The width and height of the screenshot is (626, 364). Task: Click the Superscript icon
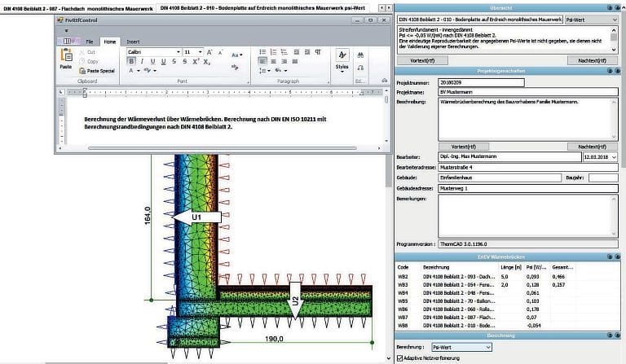coord(195,62)
